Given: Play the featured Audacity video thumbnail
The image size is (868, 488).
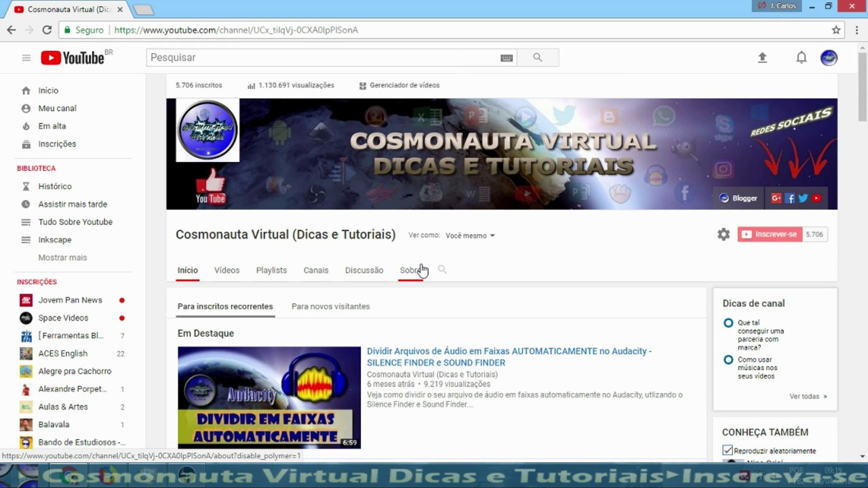Looking at the screenshot, I should coord(269,398).
